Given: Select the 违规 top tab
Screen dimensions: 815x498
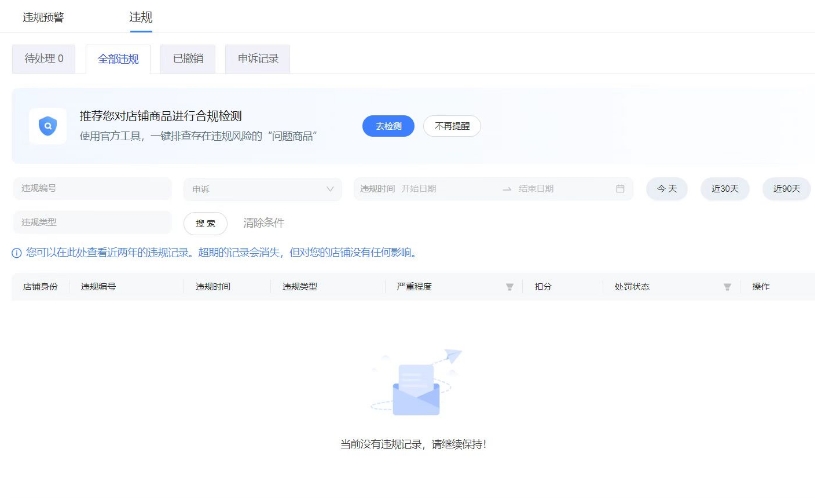Looking at the screenshot, I should pos(141,17).
